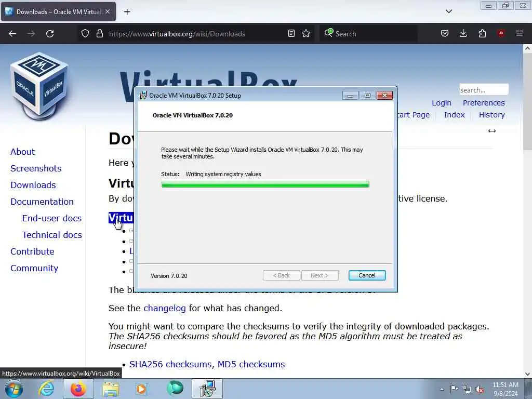The height and width of the screenshot is (399, 532).
Task: Open Contribute in the sidebar
Action: 32,251
